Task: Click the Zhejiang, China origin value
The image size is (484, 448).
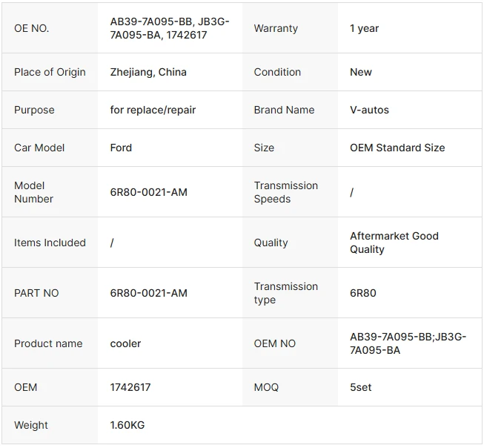Action: coord(148,72)
